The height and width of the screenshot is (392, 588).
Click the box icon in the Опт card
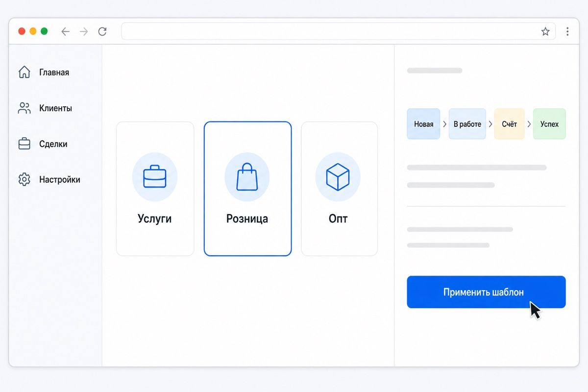click(x=338, y=176)
